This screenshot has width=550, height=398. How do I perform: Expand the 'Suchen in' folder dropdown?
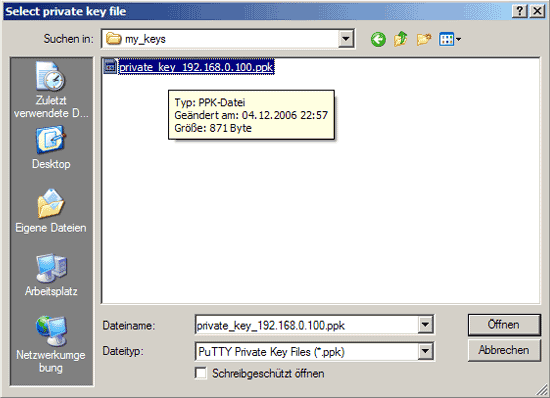pos(346,39)
